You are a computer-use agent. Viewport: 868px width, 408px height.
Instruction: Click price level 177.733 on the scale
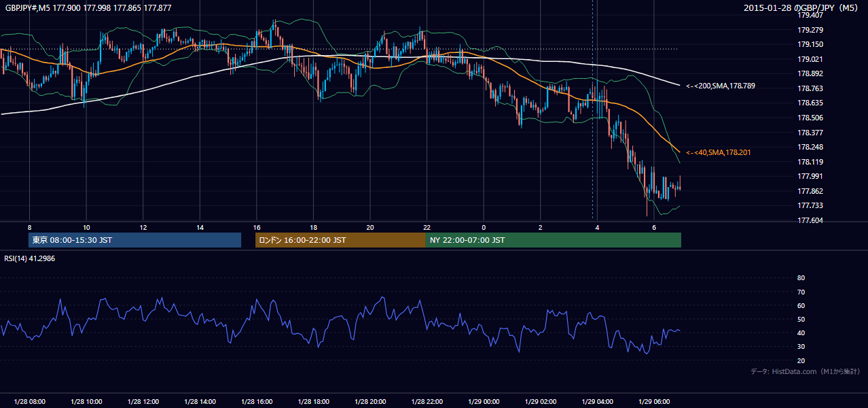click(810, 206)
